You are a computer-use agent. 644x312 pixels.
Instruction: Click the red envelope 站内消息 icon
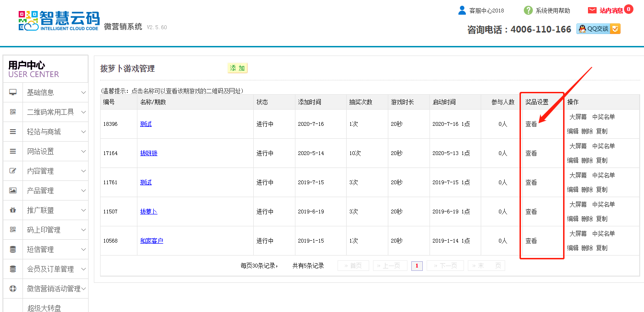[x=592, y=11]
